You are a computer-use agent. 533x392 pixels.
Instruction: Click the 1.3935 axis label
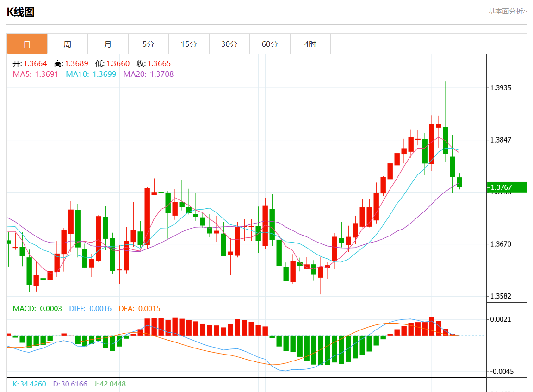point(501,88)
